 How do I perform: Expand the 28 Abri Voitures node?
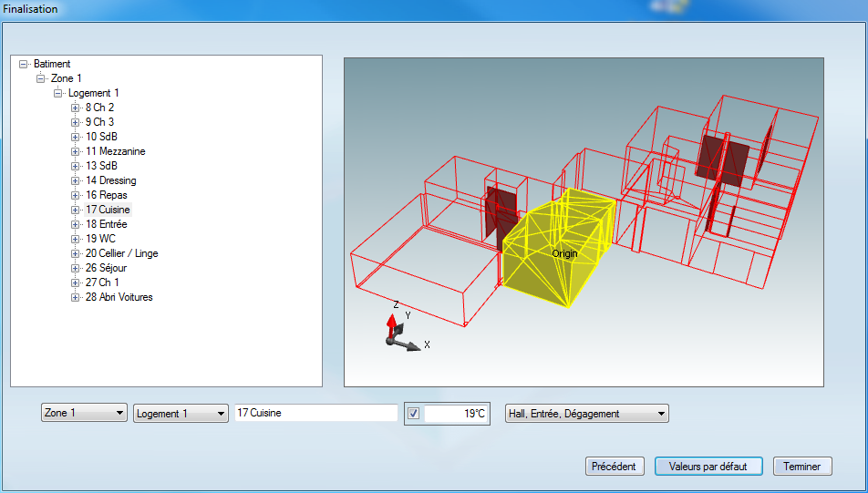(76, 298)
